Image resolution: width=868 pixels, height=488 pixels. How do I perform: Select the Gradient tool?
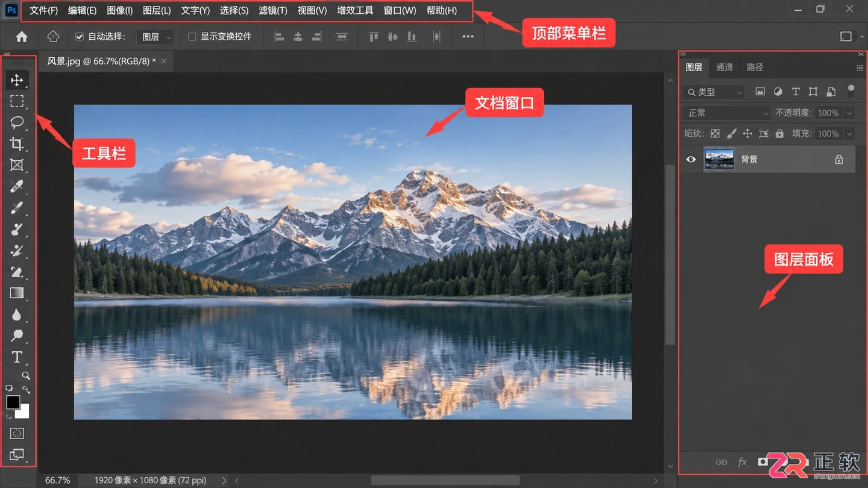[x=17, y=293]
